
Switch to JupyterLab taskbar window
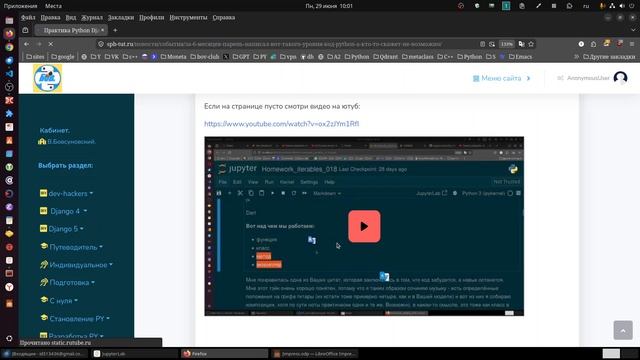(x=134, y=354)
